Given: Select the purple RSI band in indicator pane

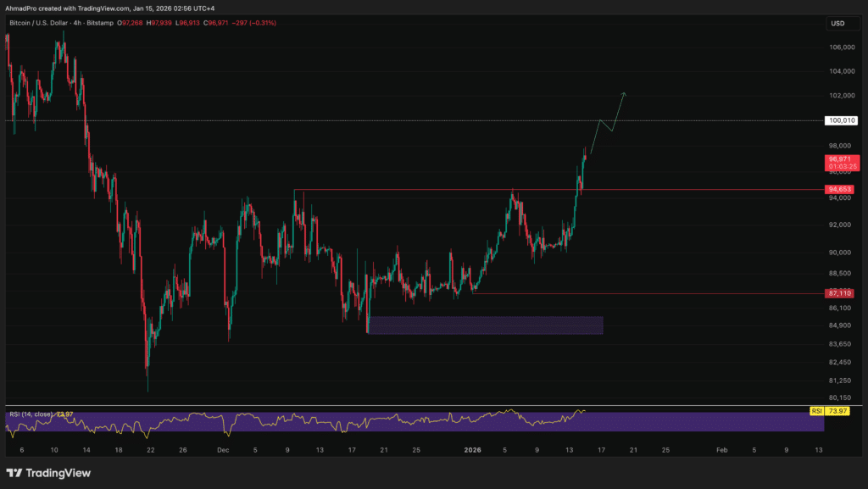Looking at the screenshot, I should 407,421.
